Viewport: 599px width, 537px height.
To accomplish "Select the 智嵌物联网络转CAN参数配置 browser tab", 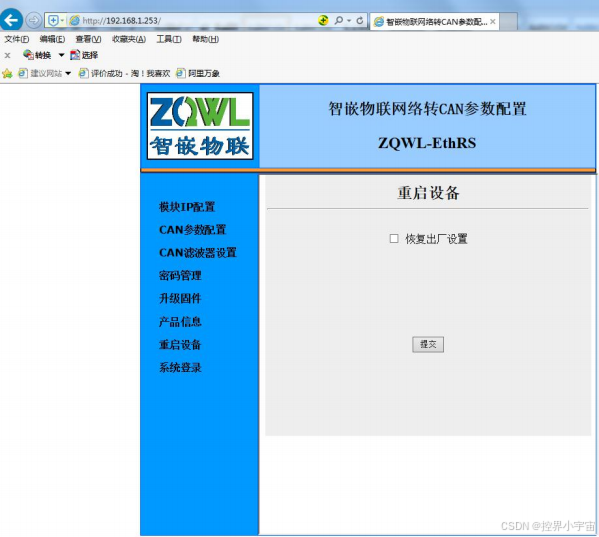I will point(435,22).
